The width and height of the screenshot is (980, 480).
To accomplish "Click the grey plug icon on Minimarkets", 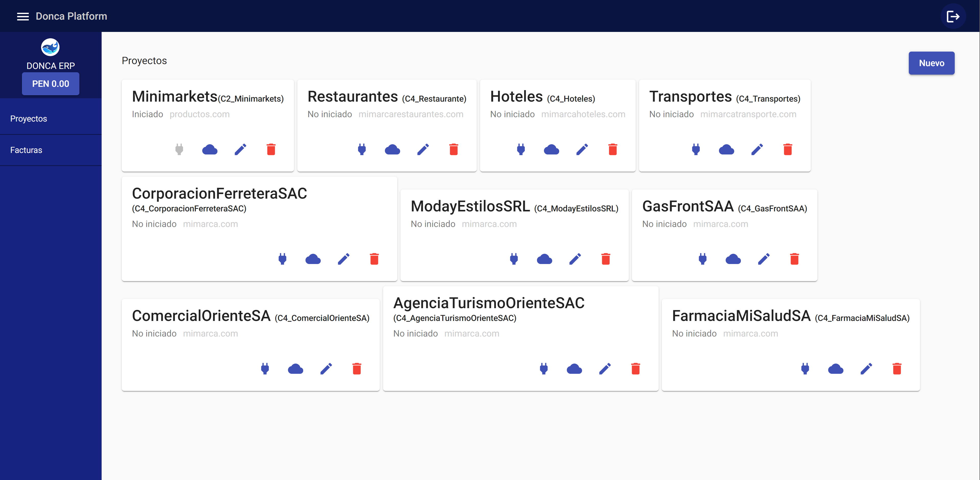I will point(179,149).
